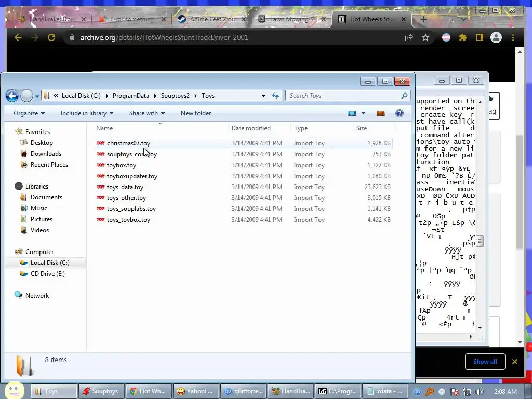This screenshot has height=399, width=532.
Task: Click the toy icon next to toys_data.toy
Action: (x=101, y=187)
